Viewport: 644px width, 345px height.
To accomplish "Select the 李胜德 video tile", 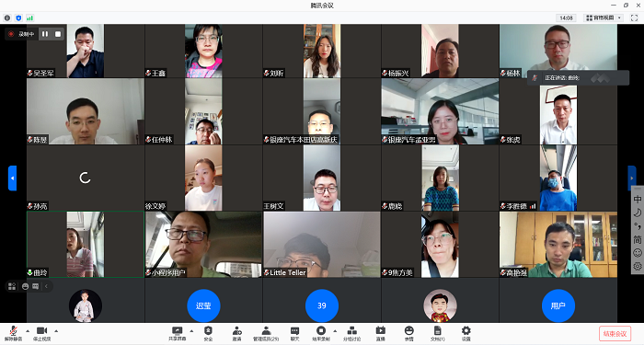I will (x=558, y=178).
